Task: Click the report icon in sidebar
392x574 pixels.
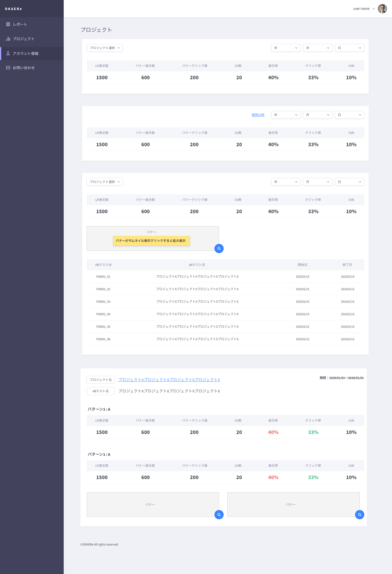Action: [8, 24]
